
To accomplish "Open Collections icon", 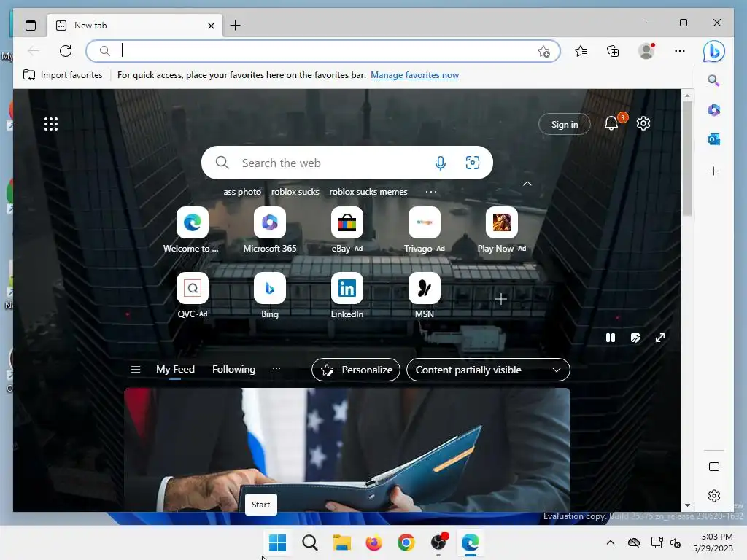I will [x=613, y=51].
